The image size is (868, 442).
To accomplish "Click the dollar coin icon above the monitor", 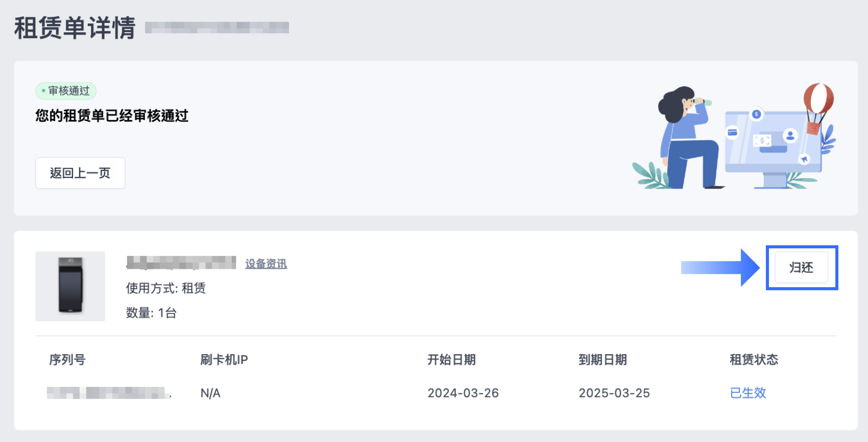I will click(757, 114).
